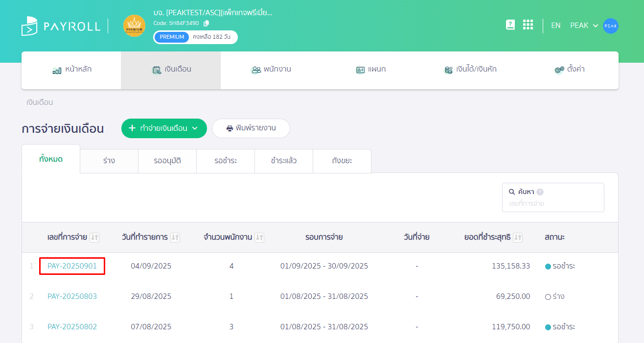This screenshot has height=343, width=644.
Task: Select the รอชำระ tab
Action: (x=226, y=161)
